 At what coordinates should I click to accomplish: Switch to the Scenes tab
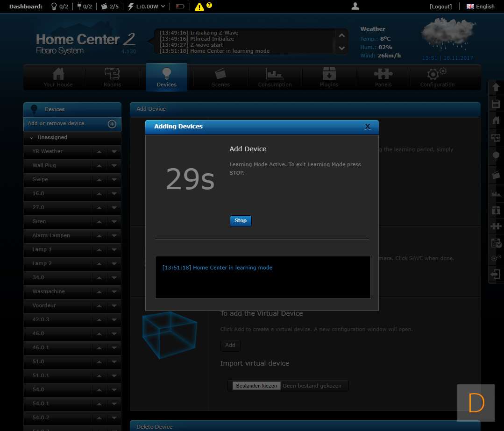pyautogui.click(x=220, y=78)
